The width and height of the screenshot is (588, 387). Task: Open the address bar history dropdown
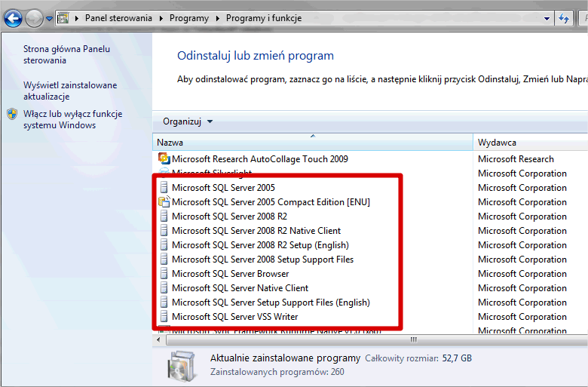[x=547, y=18]
